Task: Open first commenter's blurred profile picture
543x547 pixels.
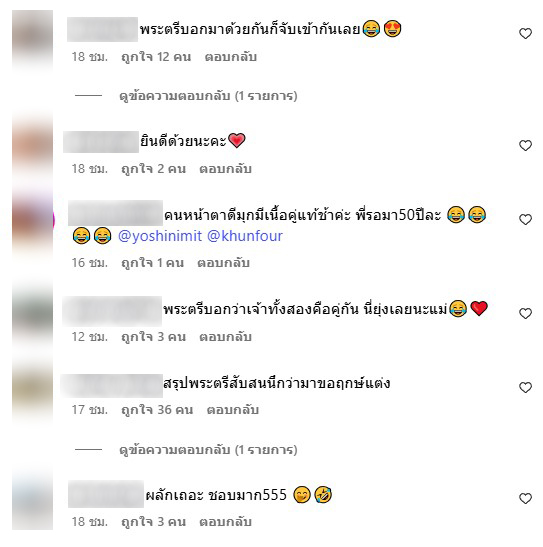Action: tap(32, 39)
